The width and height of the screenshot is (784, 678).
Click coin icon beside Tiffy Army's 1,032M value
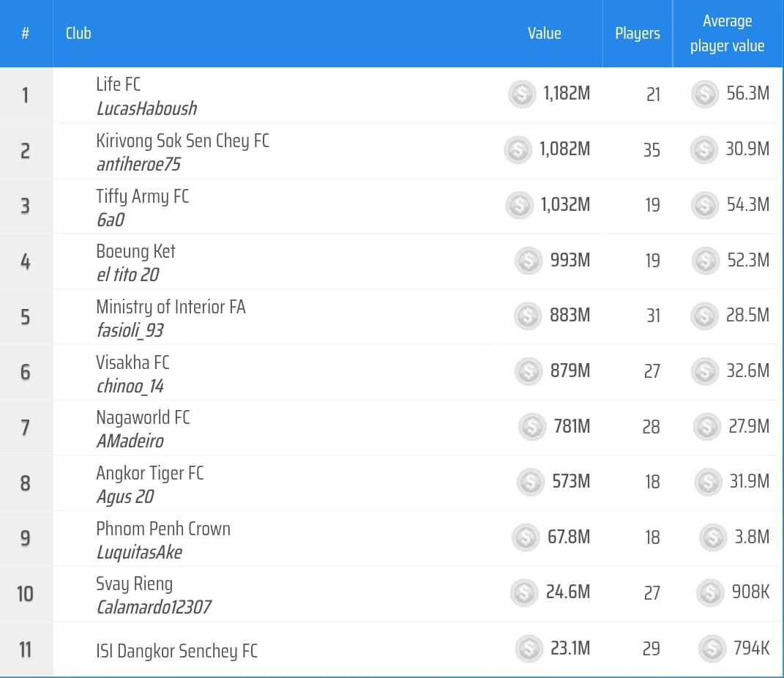[519, 205]
